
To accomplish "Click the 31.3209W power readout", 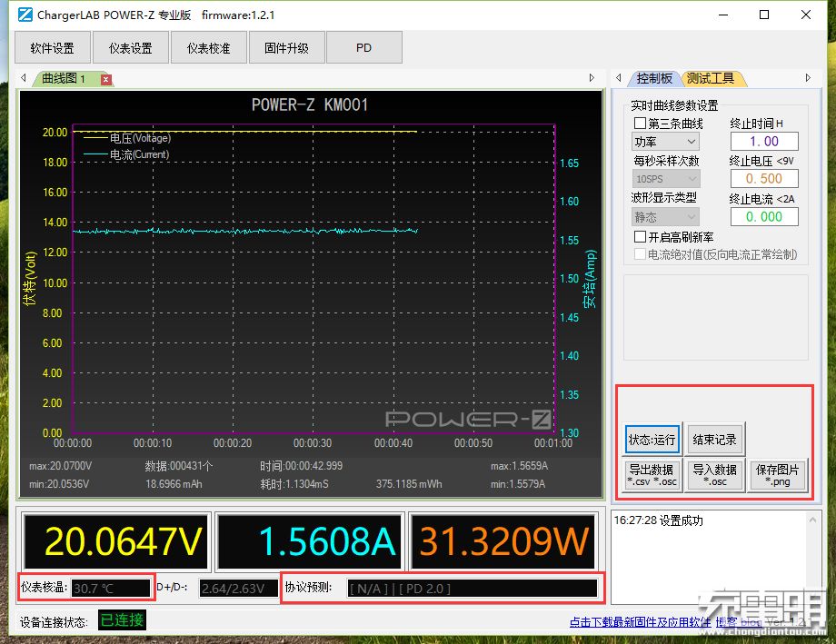I will (503, 541).
